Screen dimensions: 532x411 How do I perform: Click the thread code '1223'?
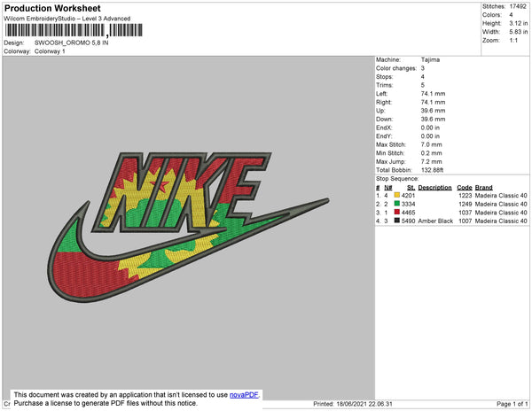[x=465, y=196]
